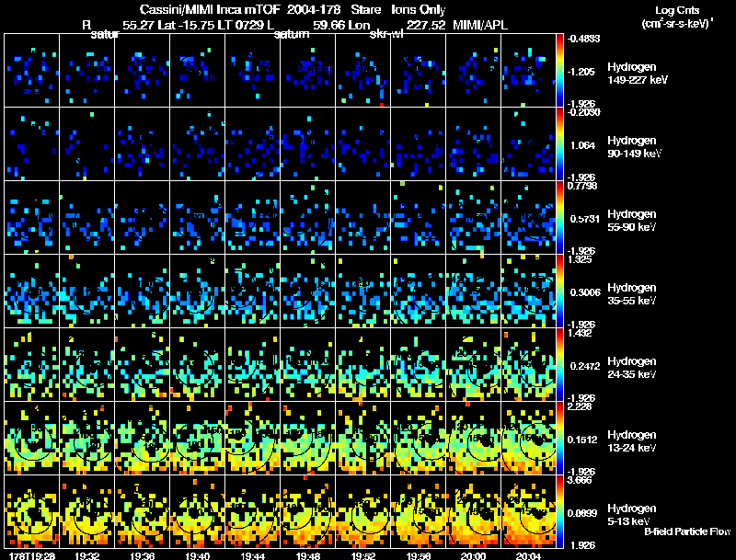Select the 19:44 time marker
The height and width of the screenshot is (560, 736).
(252, 554)
